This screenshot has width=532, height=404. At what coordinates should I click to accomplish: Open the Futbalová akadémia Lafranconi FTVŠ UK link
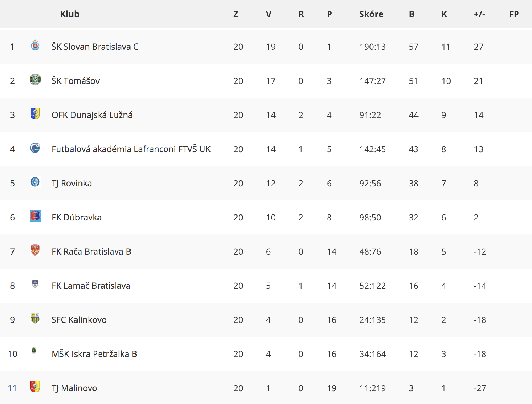coord(131,149)
